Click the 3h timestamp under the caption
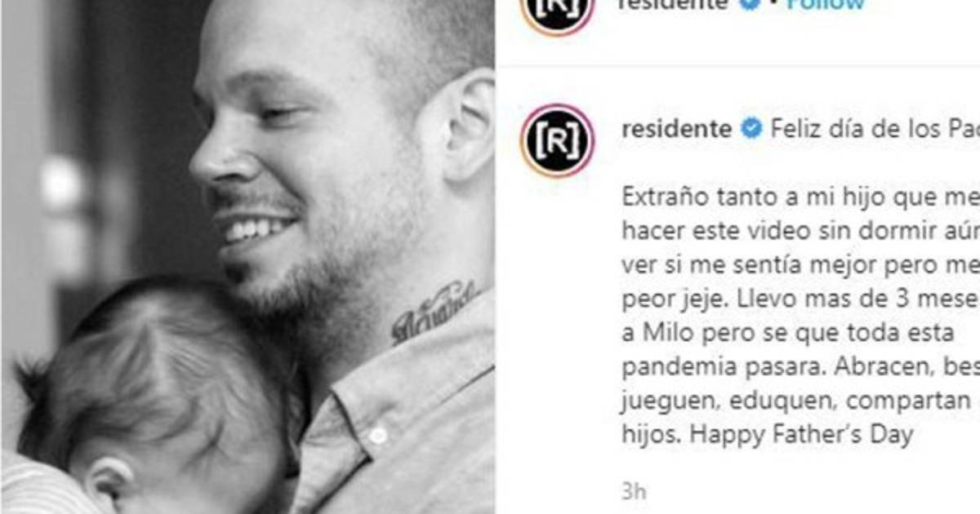This screenshot has width=980, height=514. coord(632,490)
